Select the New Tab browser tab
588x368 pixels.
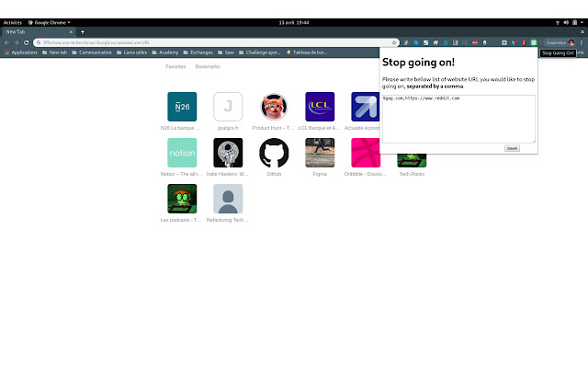[38, 32]
